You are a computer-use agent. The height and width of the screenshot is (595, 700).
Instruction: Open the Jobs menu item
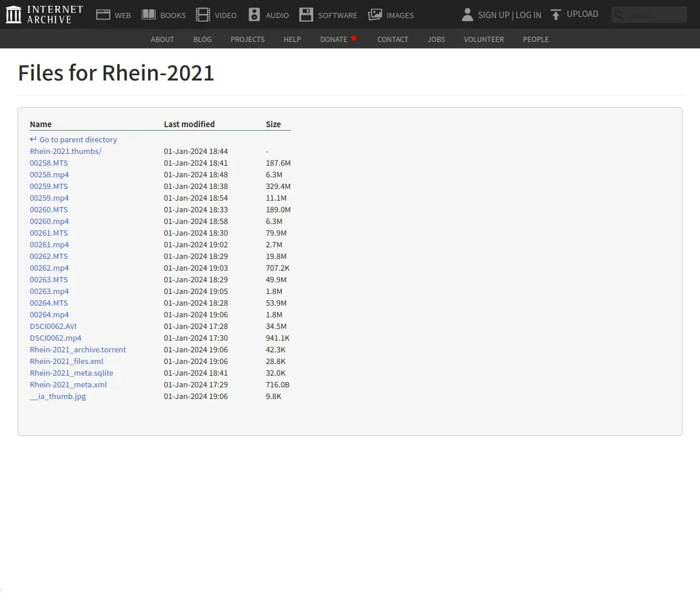pos(436,39)
